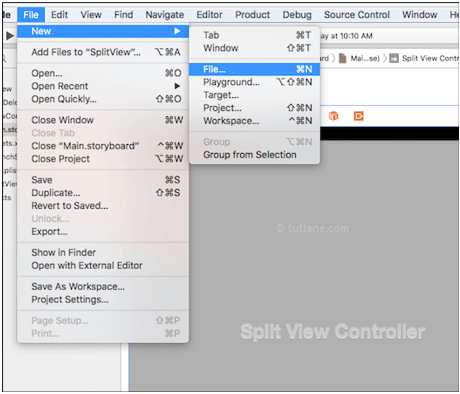
Task: Select Playground… in New submenu
Action: [255, 82]
